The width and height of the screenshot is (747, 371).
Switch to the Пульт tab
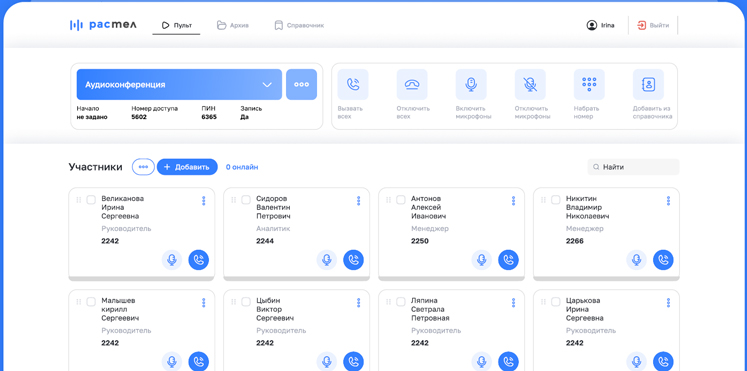[176, 25]
